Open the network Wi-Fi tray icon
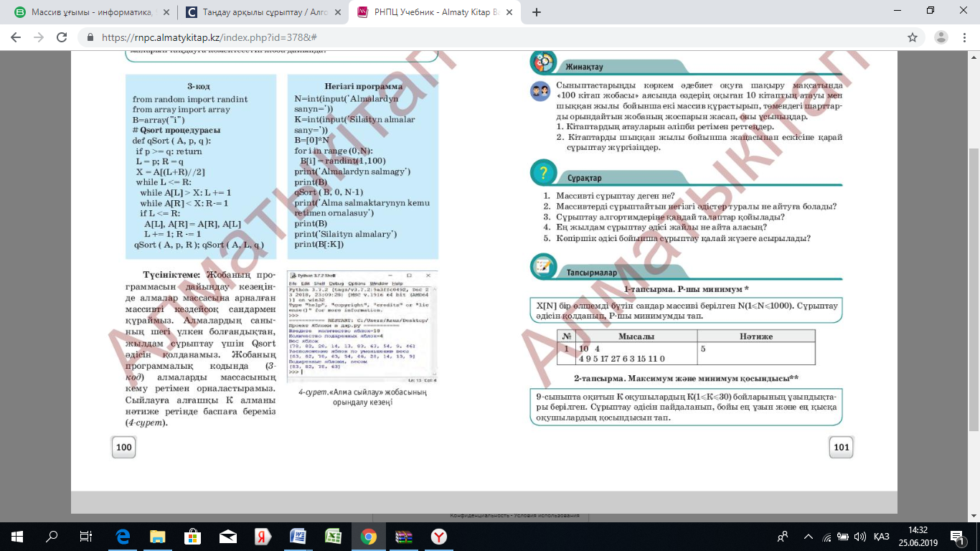980x551 pixels. (x=826, y=536)
